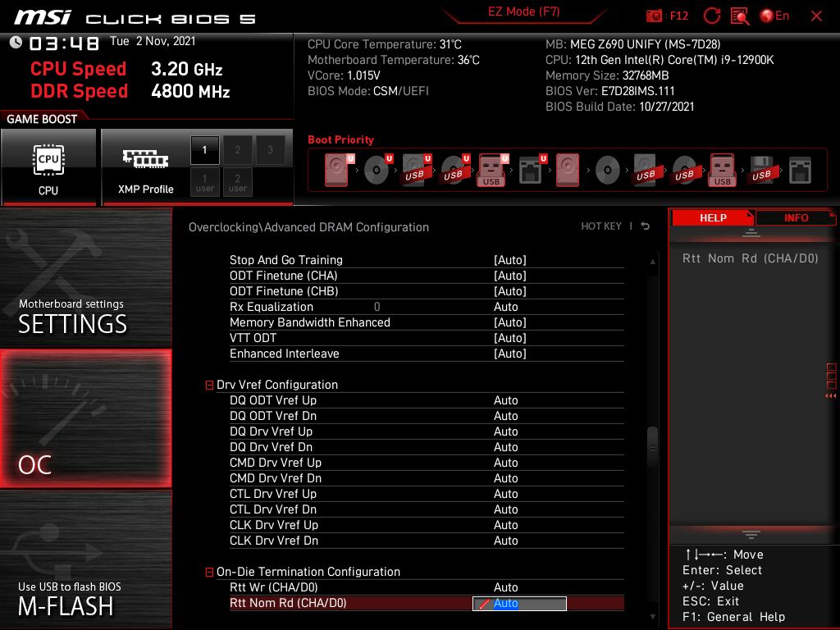Open the OC overclocking menu
This screenshot has height=630, width=840.
(x=85, y=418)
